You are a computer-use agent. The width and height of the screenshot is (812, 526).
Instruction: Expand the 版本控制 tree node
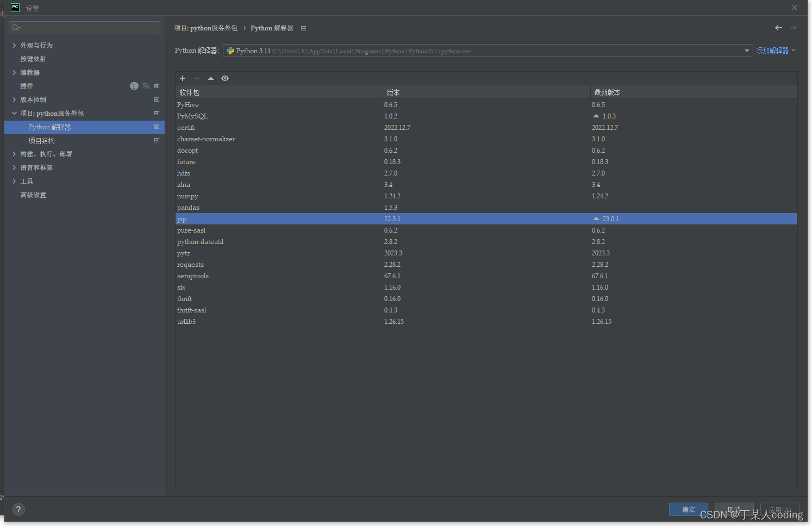click(14, 99)
